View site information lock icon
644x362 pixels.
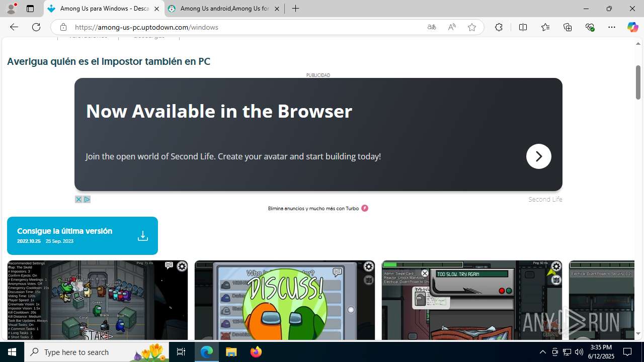[63, 27]
